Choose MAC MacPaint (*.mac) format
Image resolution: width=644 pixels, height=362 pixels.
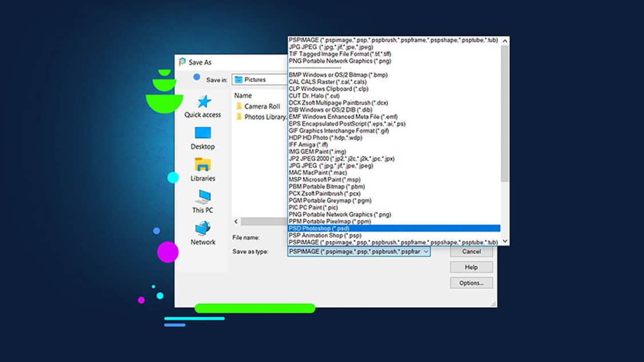(394, 172)
